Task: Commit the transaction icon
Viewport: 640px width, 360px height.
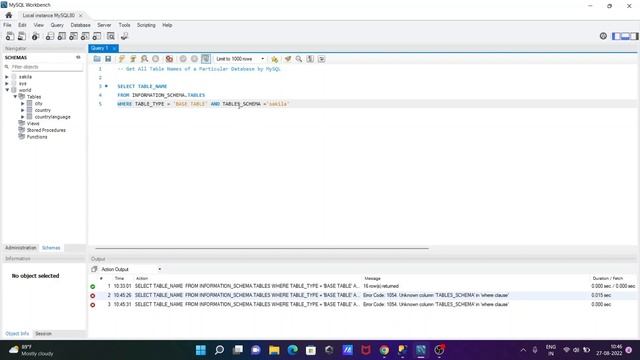Action: 183,59
